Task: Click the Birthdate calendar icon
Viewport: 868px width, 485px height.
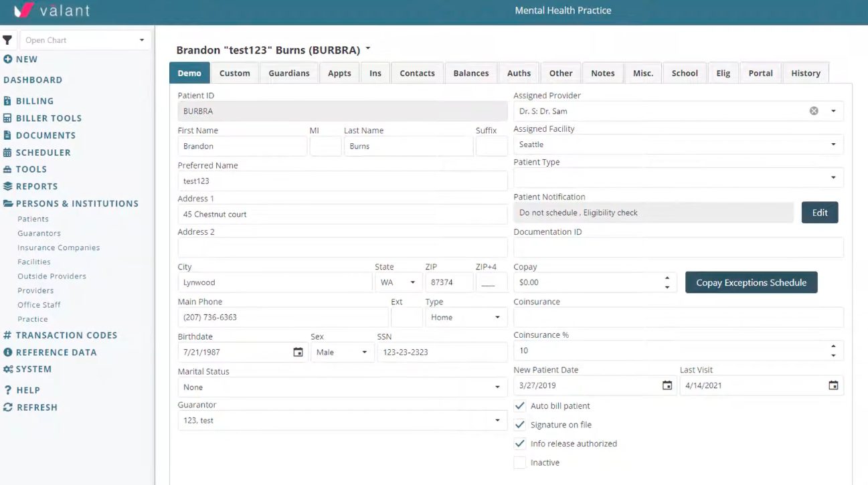Action: coord(298,353)
